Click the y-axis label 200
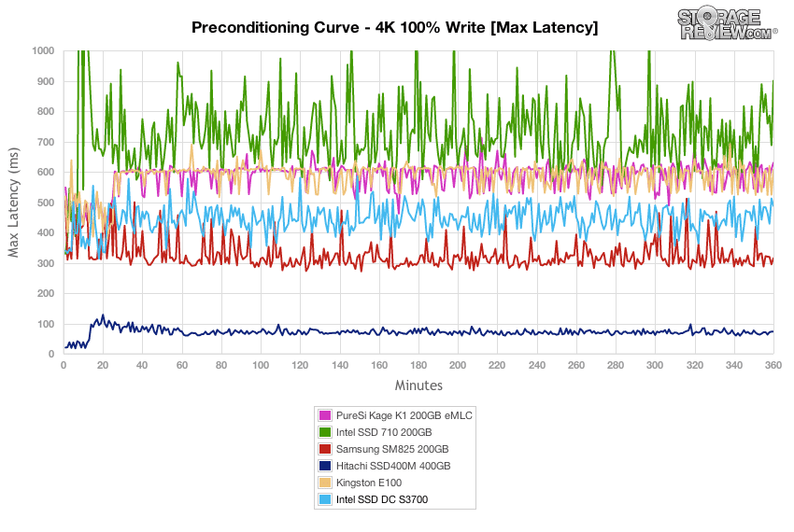Image resolution: width=794 pixels, height=532 pixels. point(46,294)
